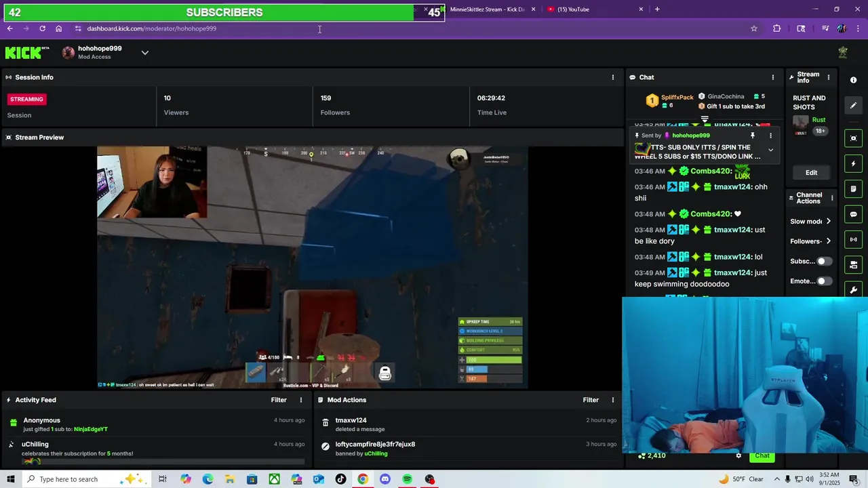
Task: Select the camera/video icon in sidebar
Action: click(853, 264)
